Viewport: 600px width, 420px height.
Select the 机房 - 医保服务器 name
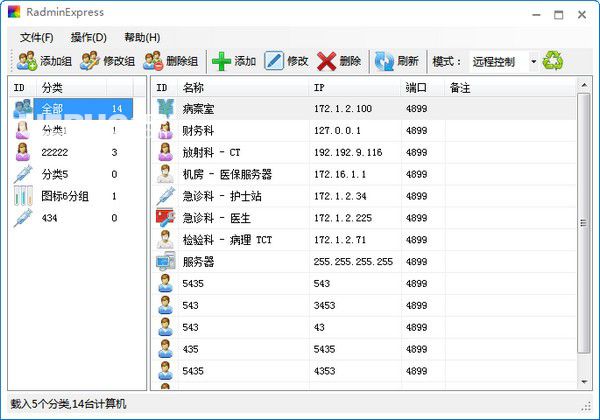click(227, 174)
